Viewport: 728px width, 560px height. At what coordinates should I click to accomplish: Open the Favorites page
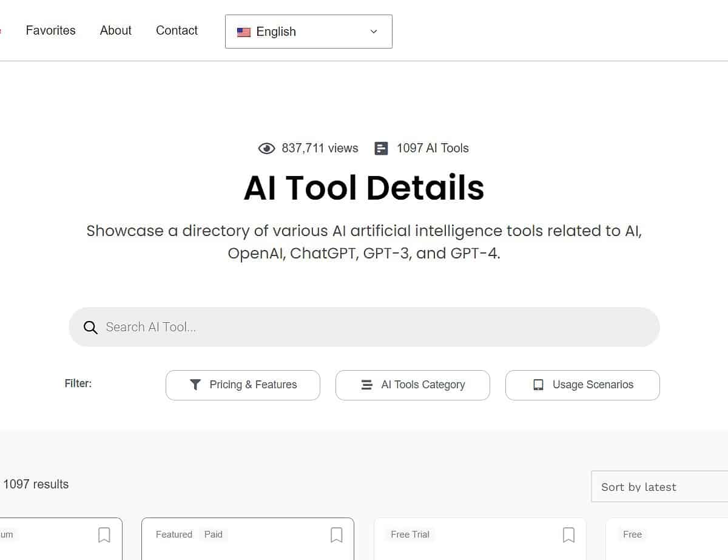click(50, 30)
